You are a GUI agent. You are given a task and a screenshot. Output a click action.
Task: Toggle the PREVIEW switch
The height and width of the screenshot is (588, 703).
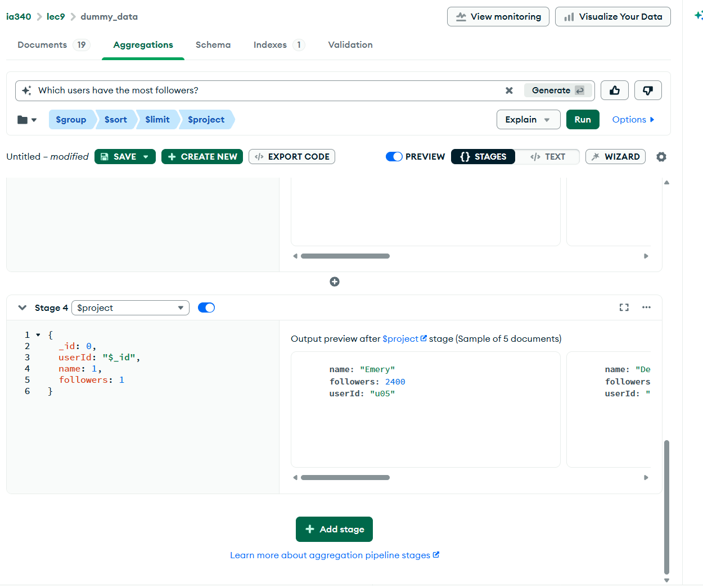click(x=394, y=157)
